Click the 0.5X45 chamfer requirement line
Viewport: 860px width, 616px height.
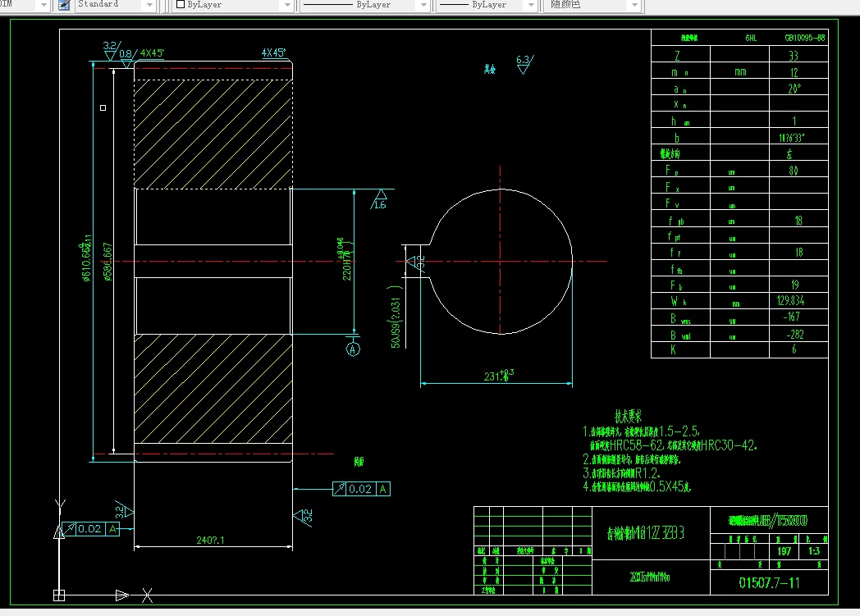coord(637,486)
